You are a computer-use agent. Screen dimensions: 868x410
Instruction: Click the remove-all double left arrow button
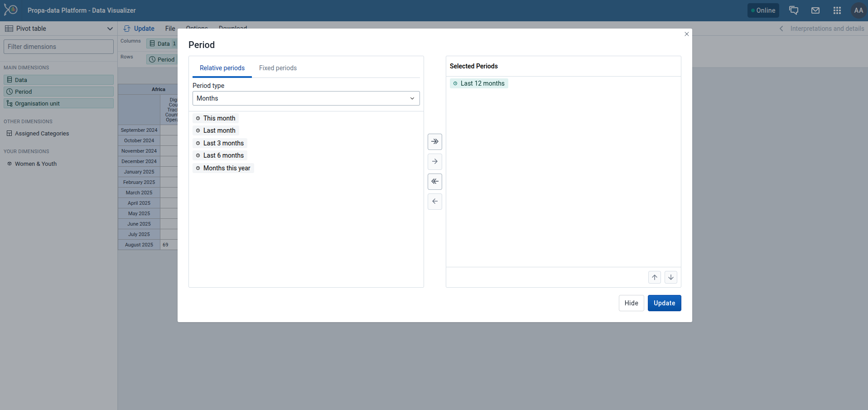tap(434, 182)
